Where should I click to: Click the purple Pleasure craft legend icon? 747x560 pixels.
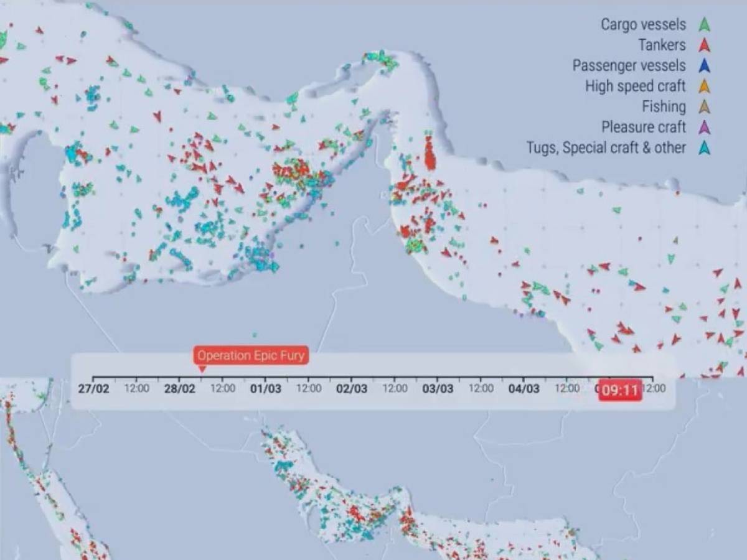click(704, 128)
